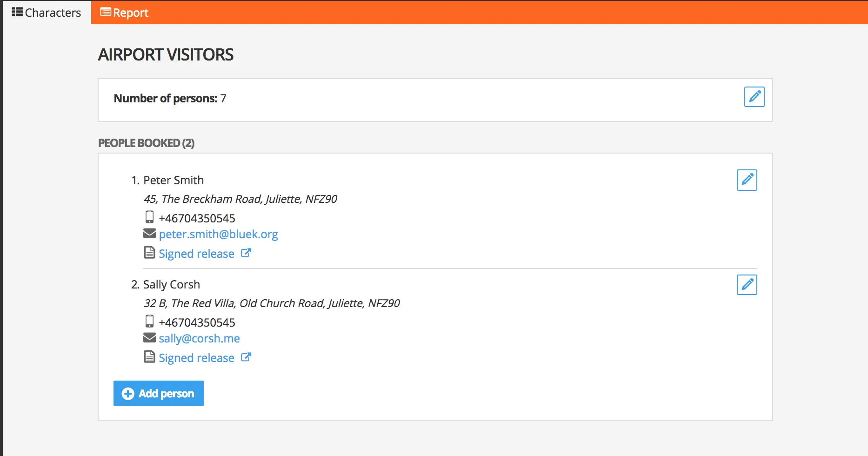Click Sally Corsh's phone number +46704350545
The image size is (868, 456).
(197, 322)
